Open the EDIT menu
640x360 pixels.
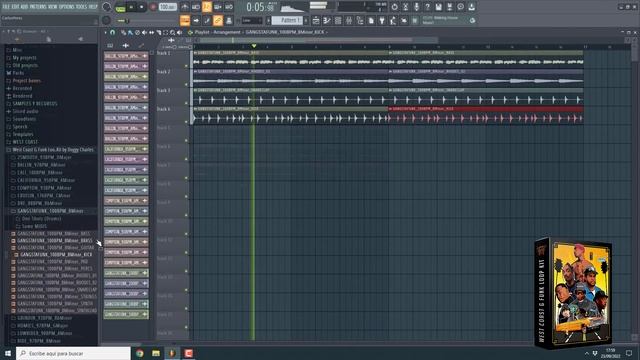tap(16, 7)
